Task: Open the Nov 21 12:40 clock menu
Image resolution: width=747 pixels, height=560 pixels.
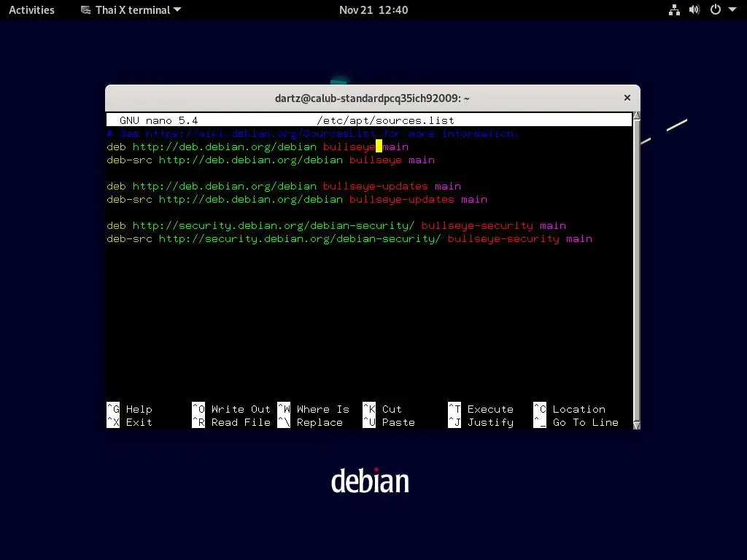Action: [x=373, y=10]
